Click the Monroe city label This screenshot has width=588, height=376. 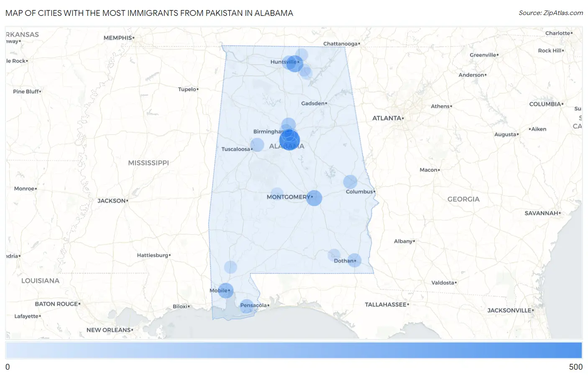pyautogui.click(x=24, y=189)
